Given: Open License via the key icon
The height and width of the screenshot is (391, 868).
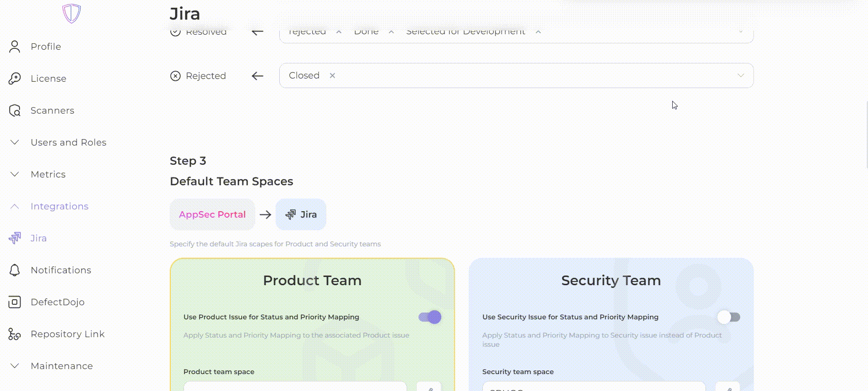Looking at the screenshot, I should pos(15,79).
